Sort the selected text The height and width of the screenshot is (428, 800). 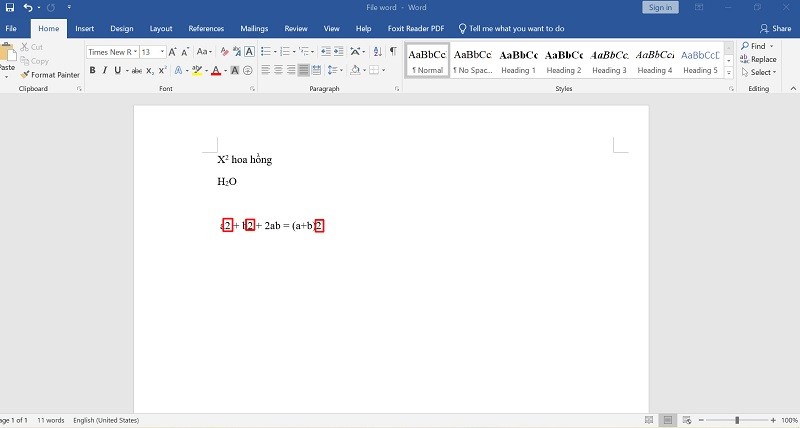point(378,52)
